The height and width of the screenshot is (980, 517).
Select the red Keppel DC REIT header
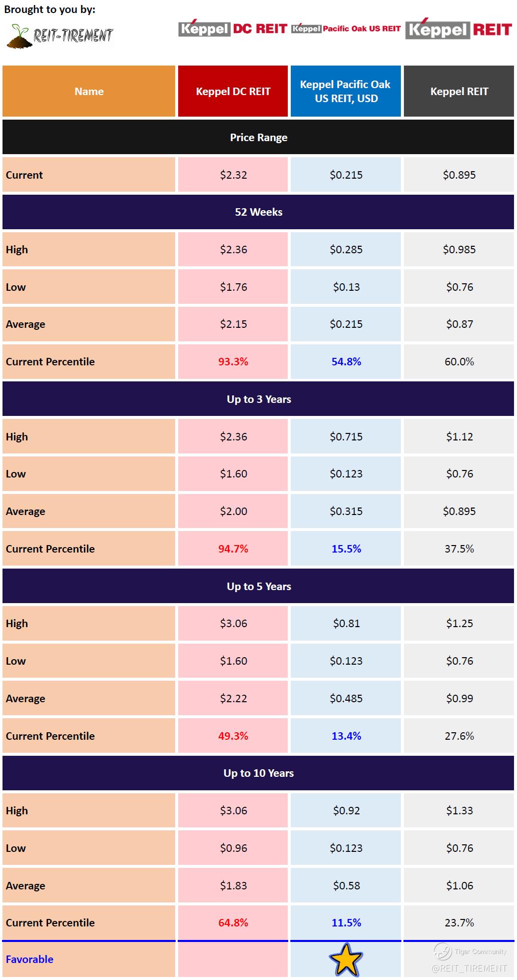(x=233, y=92)
